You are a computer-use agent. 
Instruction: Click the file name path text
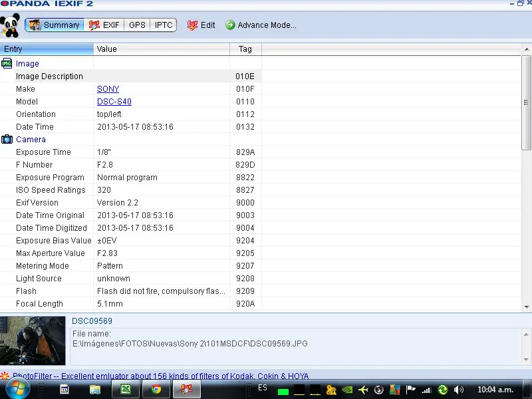190,344
